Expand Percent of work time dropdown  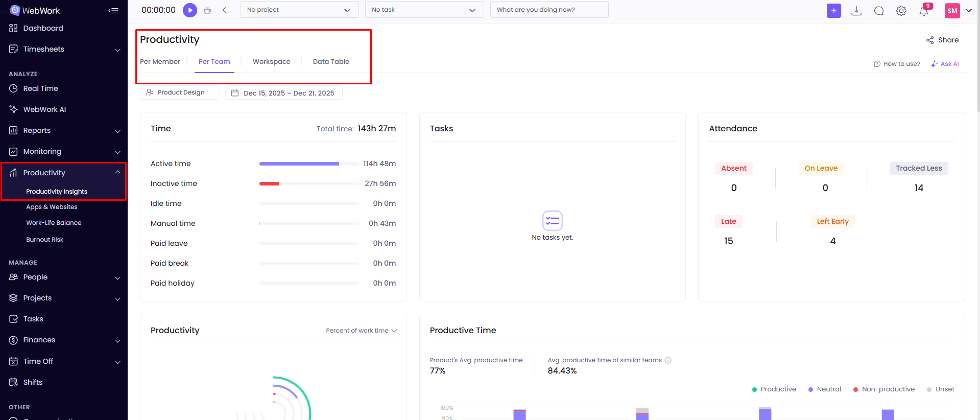pyautogui.click(x=362, y=331)
